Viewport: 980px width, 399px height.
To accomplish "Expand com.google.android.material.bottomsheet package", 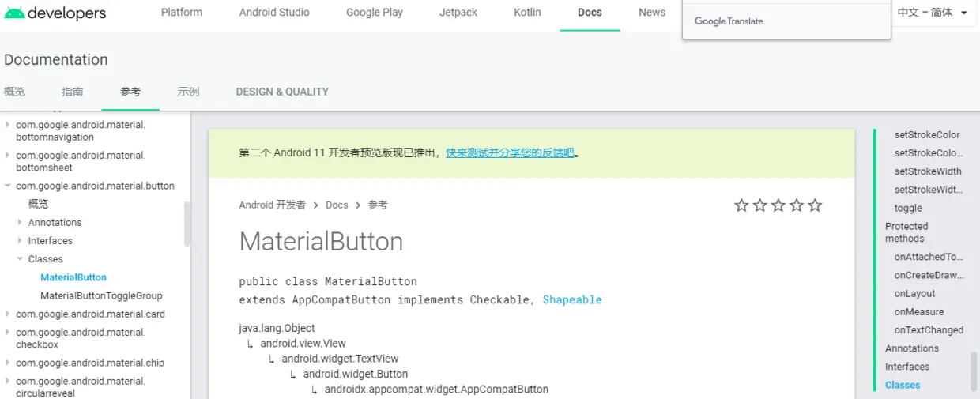I will [x=8, y=156].
